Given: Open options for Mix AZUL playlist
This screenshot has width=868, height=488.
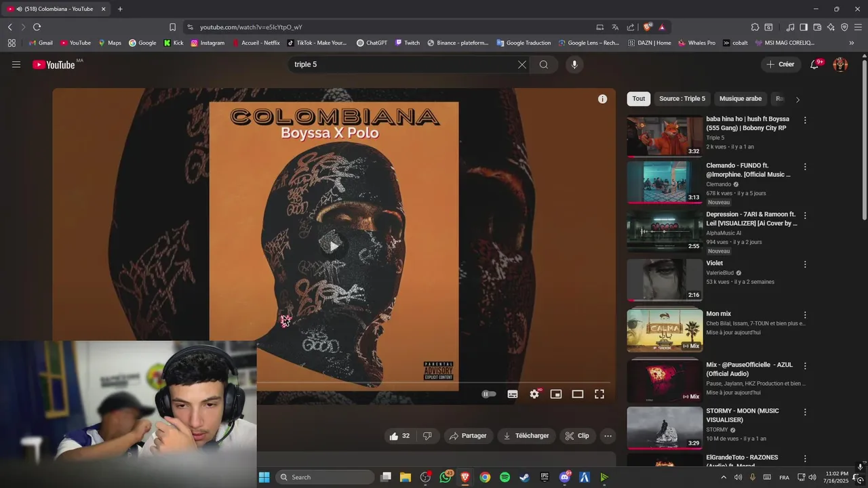Looking at the screenshot, I should [x=805, y=366].
